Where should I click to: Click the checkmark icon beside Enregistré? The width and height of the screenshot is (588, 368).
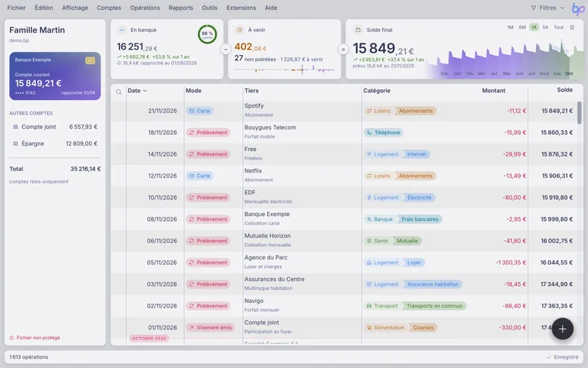click(549, 357)
